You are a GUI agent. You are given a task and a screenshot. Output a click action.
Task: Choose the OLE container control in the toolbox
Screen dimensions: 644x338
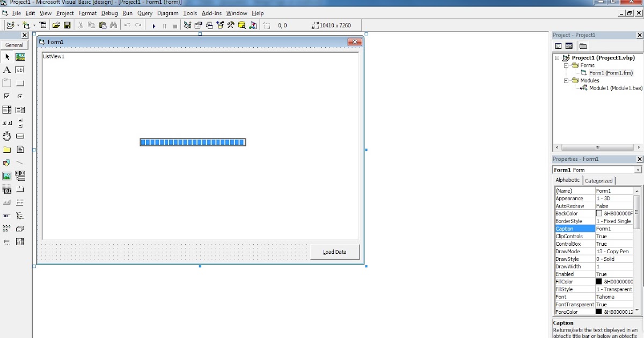8,189
